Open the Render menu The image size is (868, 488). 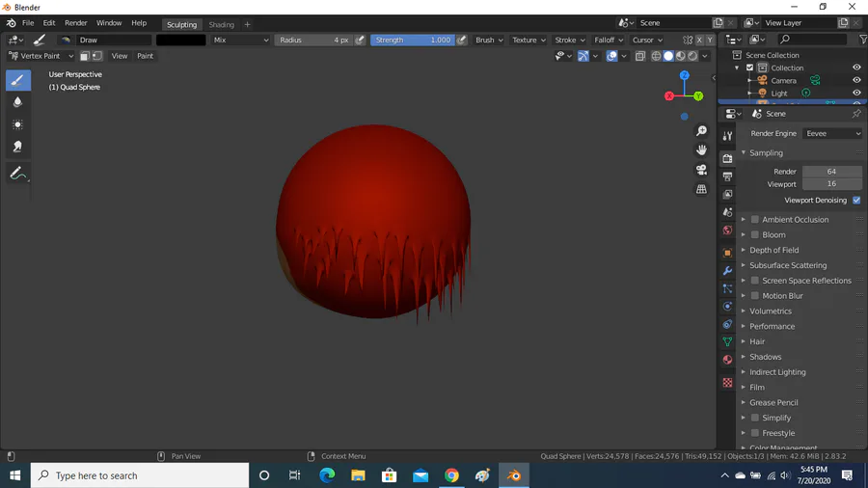click(75, 23)
